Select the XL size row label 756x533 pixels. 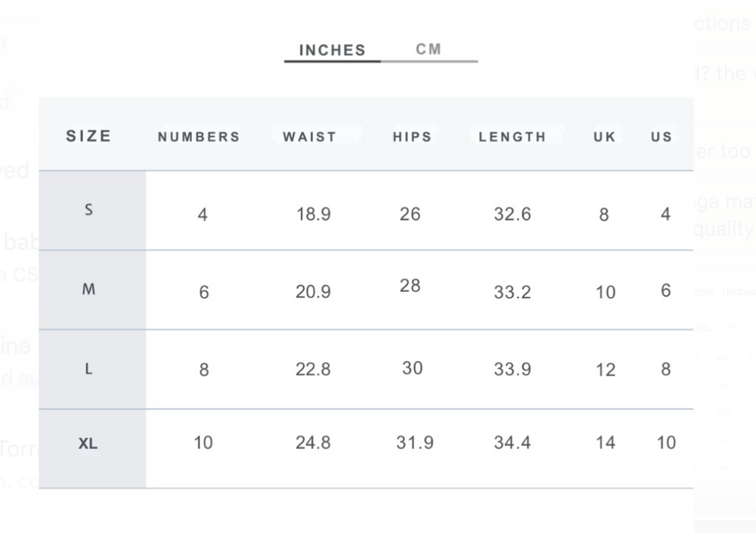[x=88, y=443]
